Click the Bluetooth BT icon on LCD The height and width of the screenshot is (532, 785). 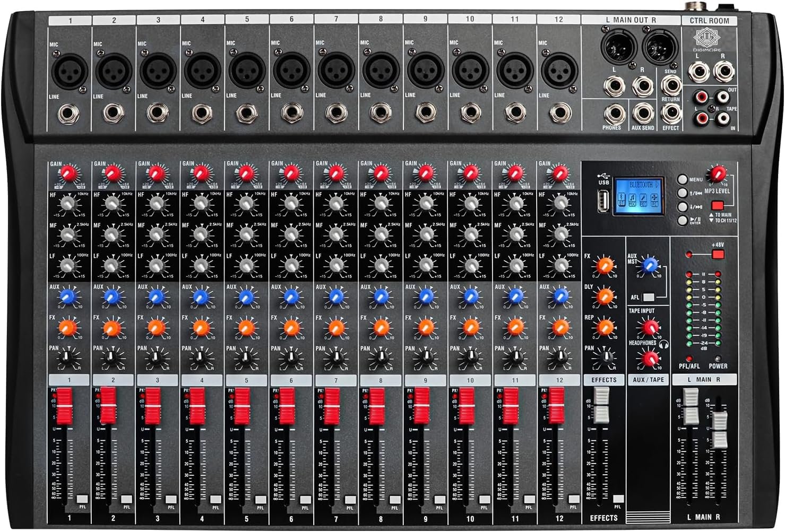pos(622,200)
